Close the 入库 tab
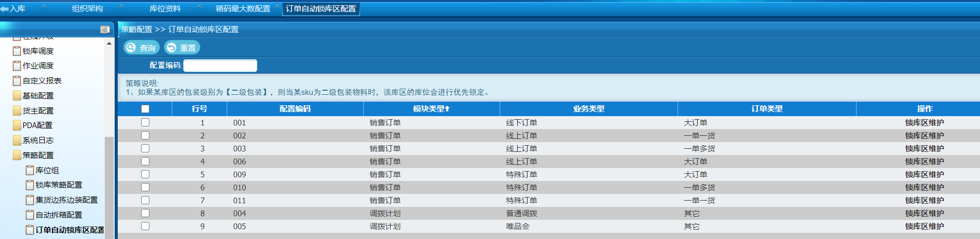 coord(44,6)
